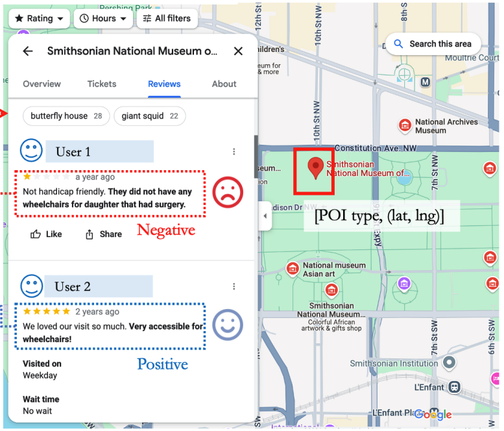Image resolution: width=504 pixels, height=431 pixels.
Task: Click the red Smithsonian map pin
Action: click(315, 167)
